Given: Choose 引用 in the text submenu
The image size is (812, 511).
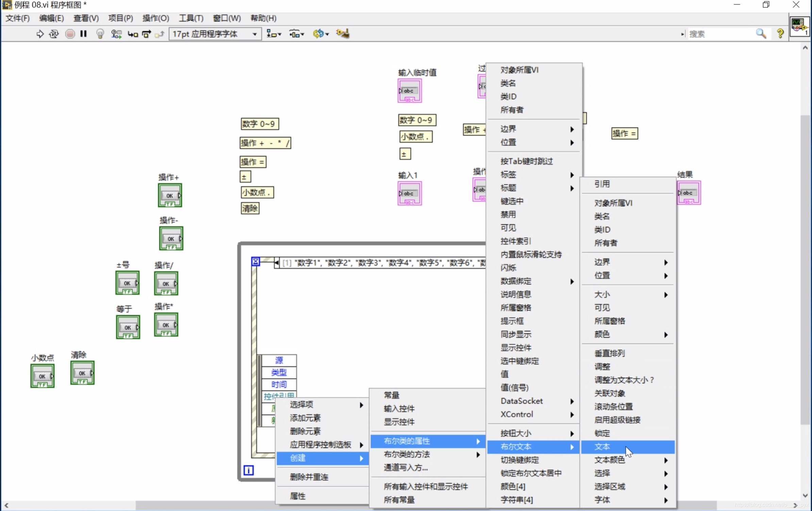Looking at the screenshot, I should [628, 184].
